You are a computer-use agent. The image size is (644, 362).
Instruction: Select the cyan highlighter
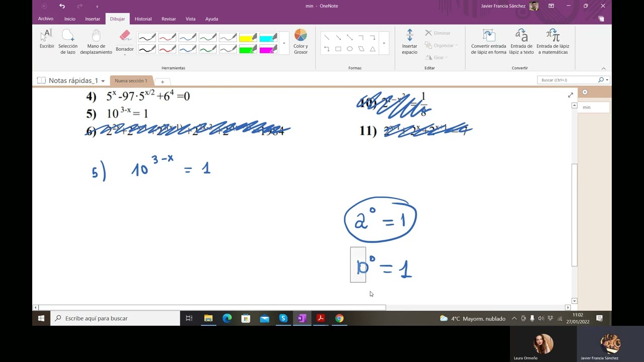click(x=268, y=38)
